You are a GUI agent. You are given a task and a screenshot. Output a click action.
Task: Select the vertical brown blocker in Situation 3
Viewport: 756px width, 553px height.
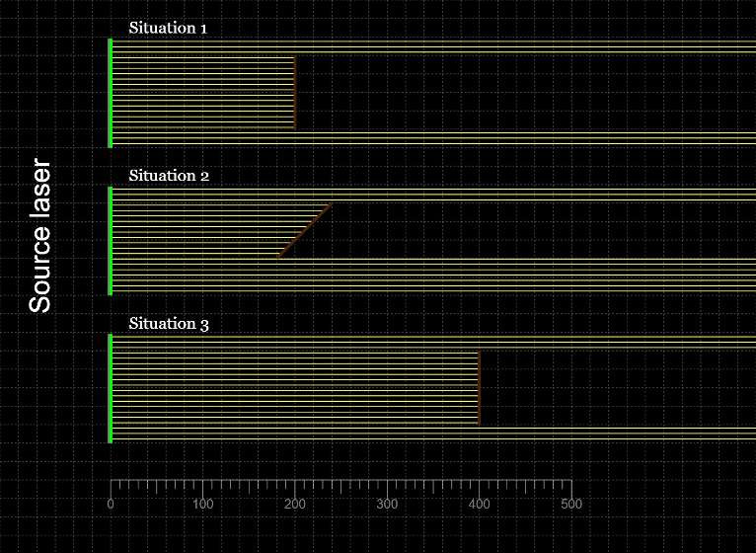click(x=479, y=389)
